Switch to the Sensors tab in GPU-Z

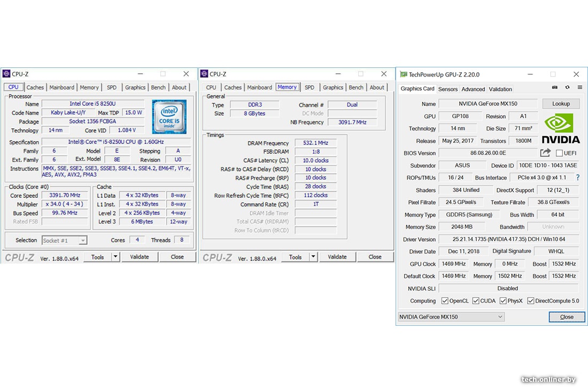[x=448, y=89]
